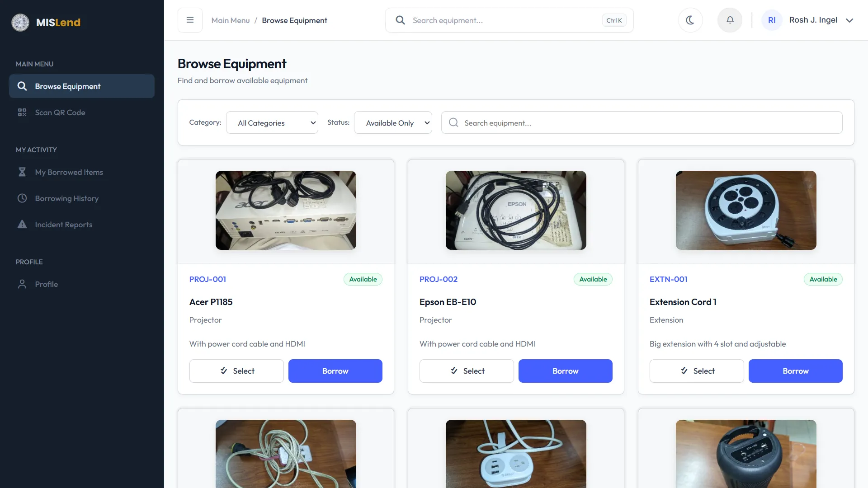
Task: Borrow the Extension Cord 1
Action: (796, 371)
